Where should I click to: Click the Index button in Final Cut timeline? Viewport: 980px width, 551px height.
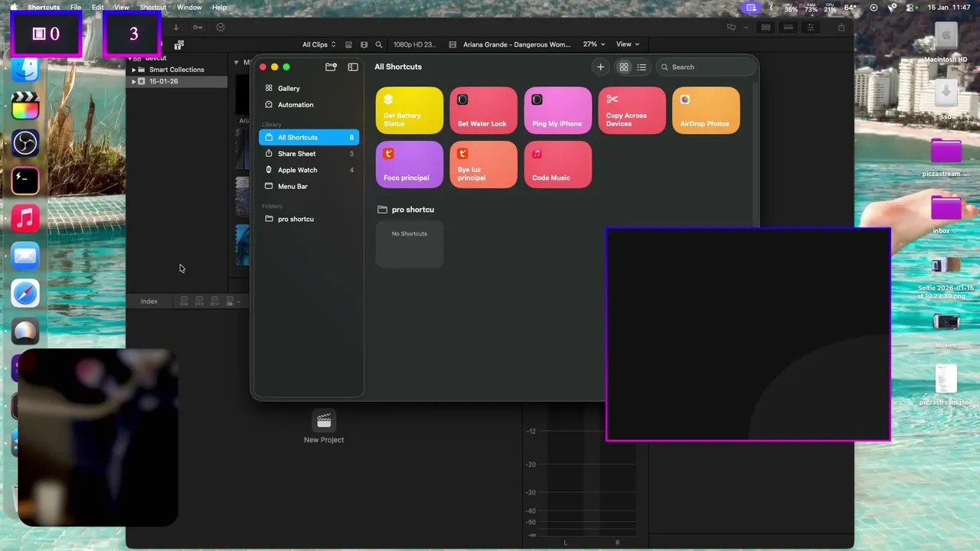[x=149, y=302]
